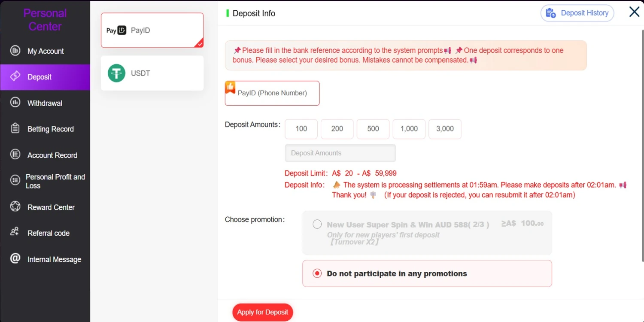Screen dimensions: 644x322
Task: Close the deposit panel with X
Action: coord(634,12)
